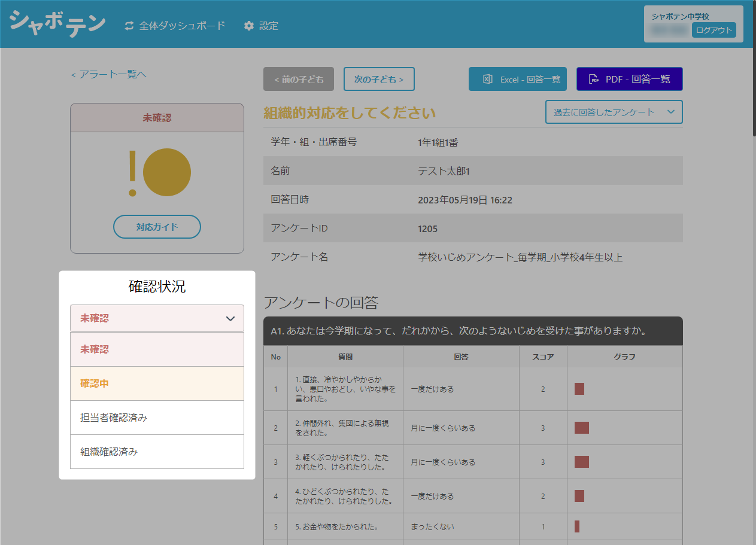Click the 1年1組1番 class value
Screen dimensions: 756x545
(x=438, y=142)
